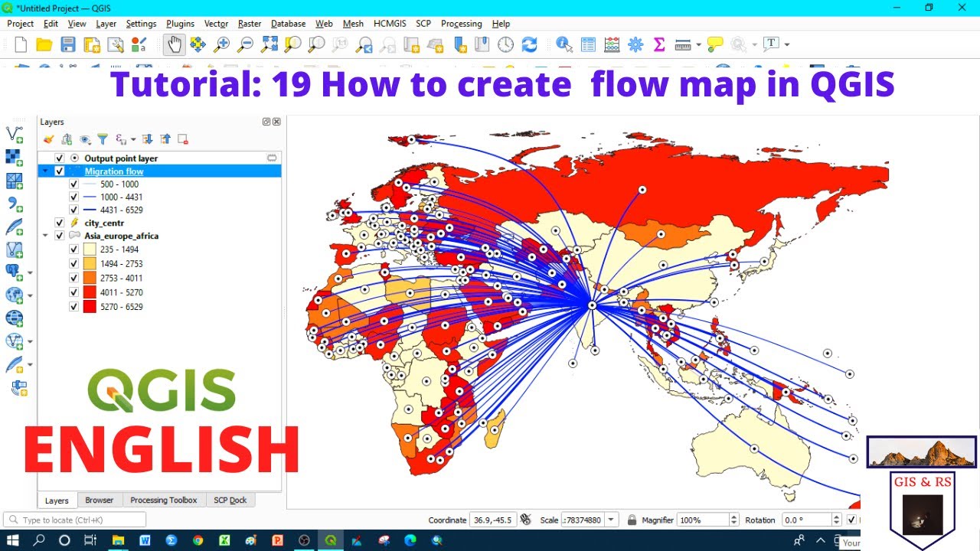Toggle visibility of Output point layer
This screenshot has width=980, height=551.
pyautogui.click(x=60, y=158)
